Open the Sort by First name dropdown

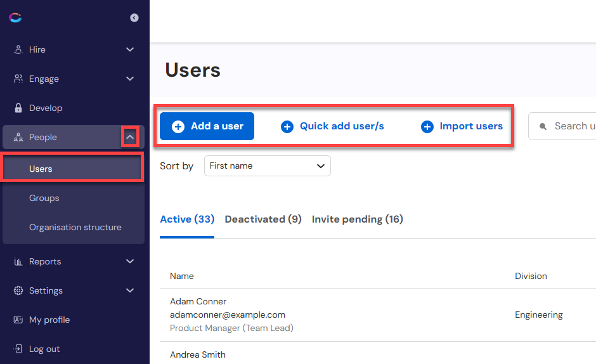pos(267,166)
